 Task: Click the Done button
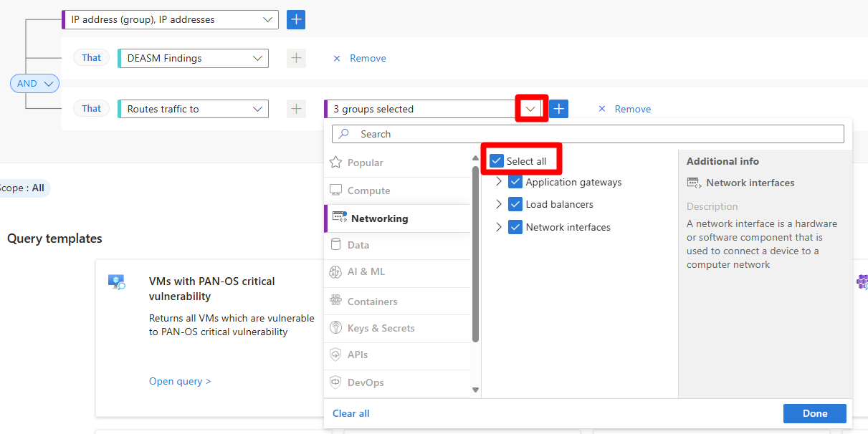coord(814,413)
